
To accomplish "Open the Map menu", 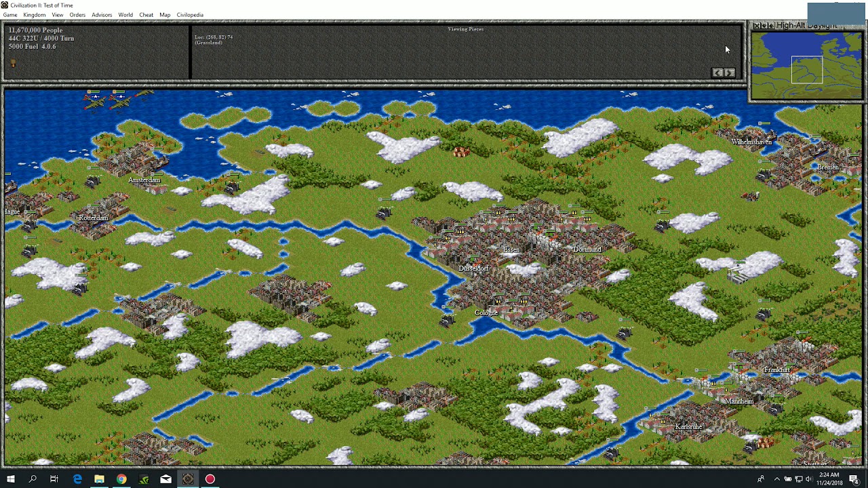I will click(165, 15).
